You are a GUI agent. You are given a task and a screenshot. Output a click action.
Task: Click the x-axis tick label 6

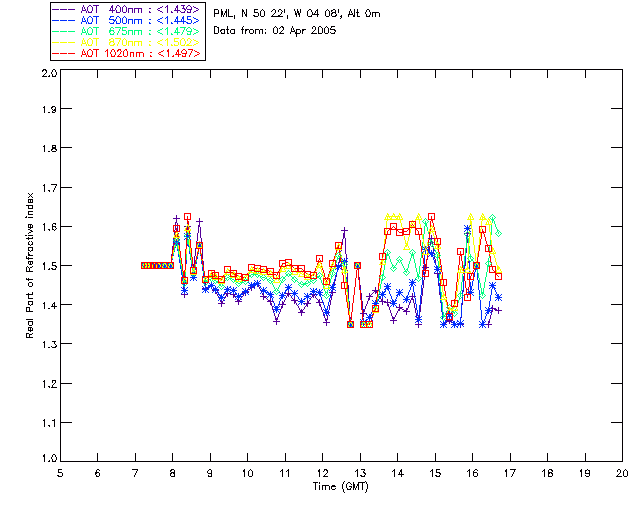(98, 473)
